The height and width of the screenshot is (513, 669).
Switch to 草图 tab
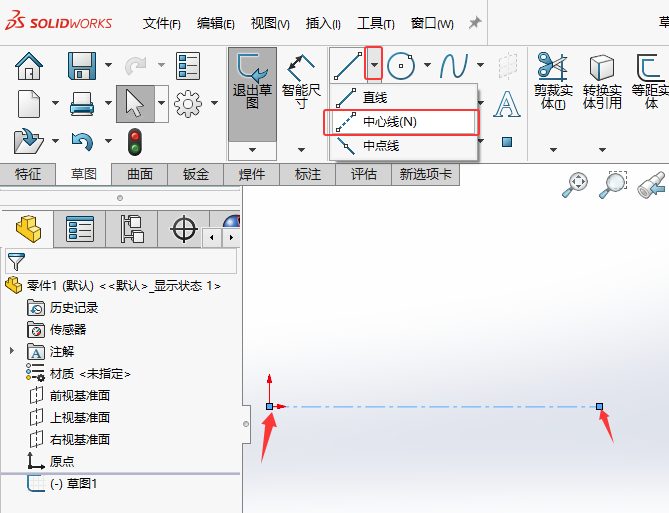tap(84, 174)
